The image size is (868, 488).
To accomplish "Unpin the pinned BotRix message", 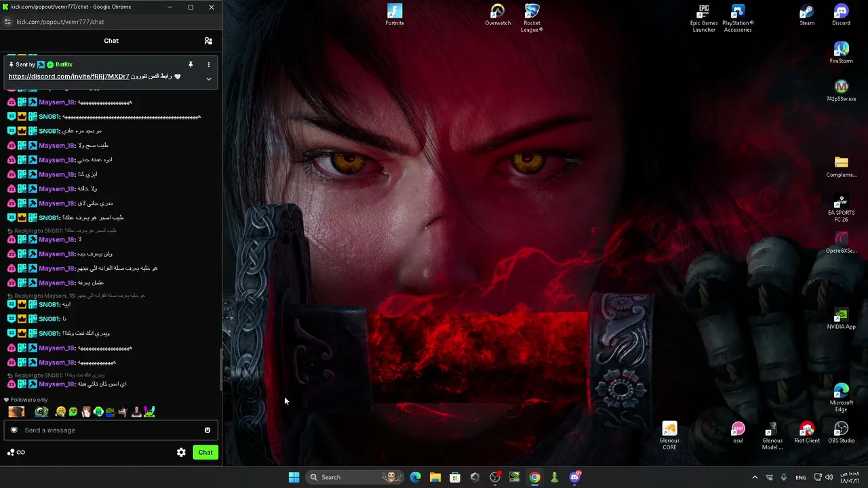I will (191, 64).
